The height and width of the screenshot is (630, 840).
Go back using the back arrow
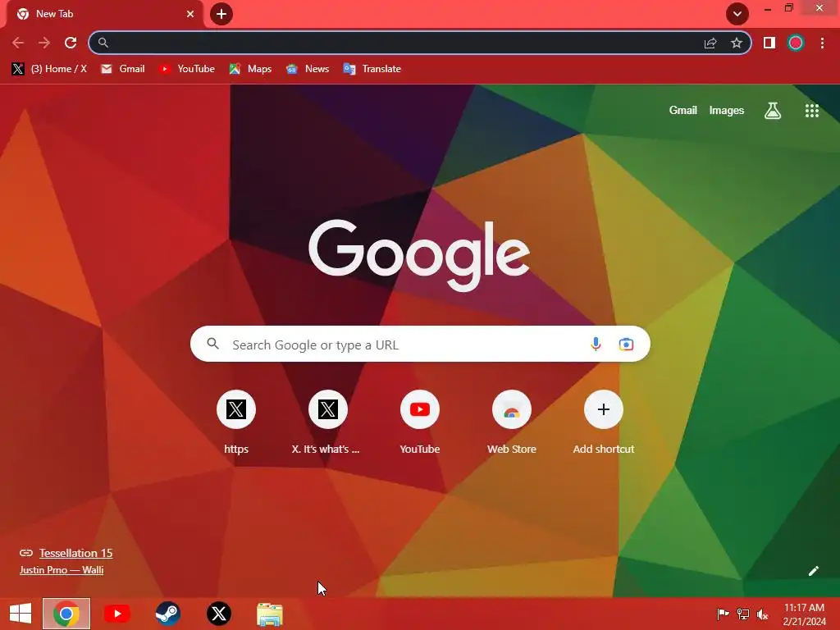click(18, 43)
